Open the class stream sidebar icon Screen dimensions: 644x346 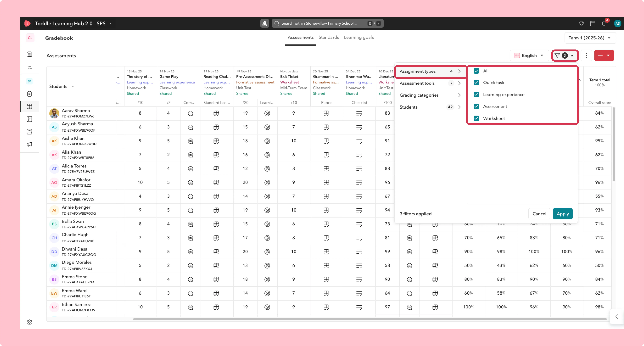coord(29,54)
